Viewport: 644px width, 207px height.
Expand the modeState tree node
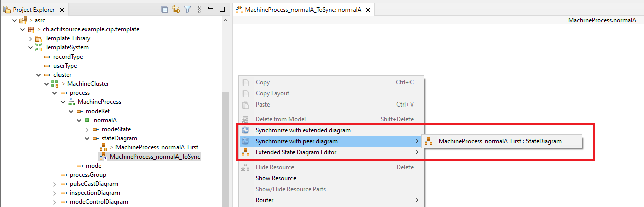tap(86, 129)
